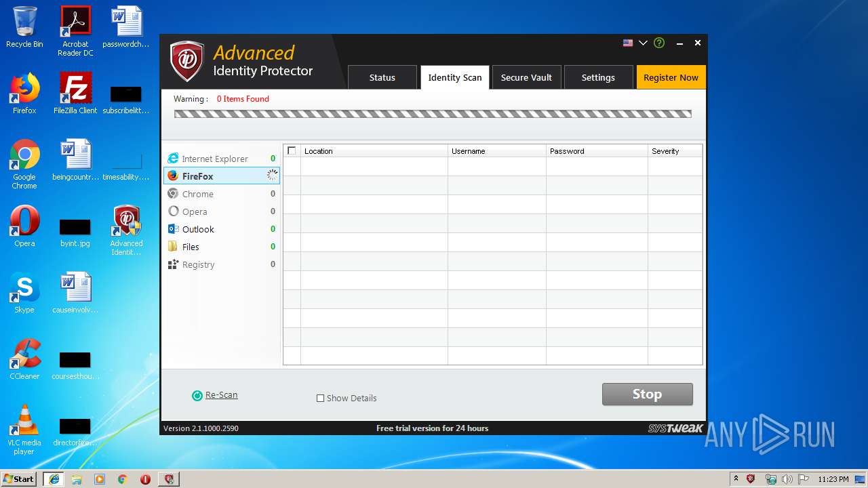The image size is (868, 488).
Task: Open byint.jpg file on desktop
Action: [75, 233]
